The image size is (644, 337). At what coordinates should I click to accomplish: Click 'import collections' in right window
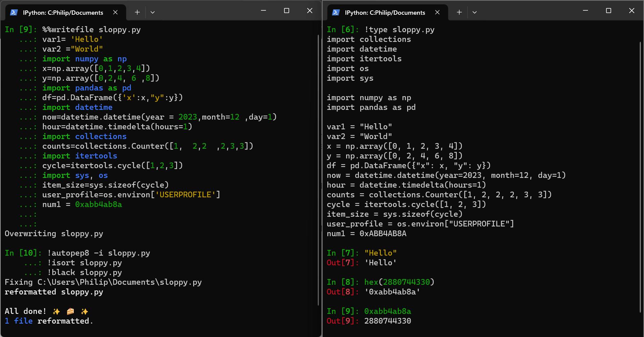pyautogui.click(x=369, y=39)
